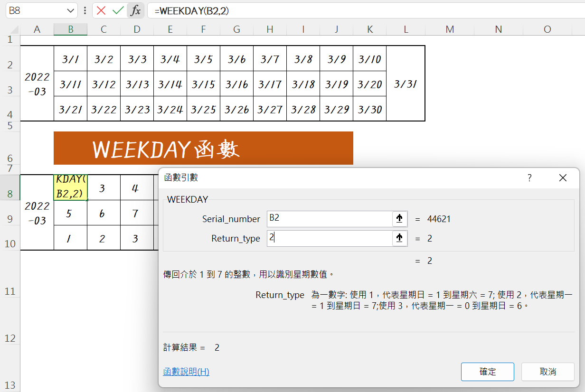
Task: Select the cell containing 3/1
Action: (x=71, y=59)
